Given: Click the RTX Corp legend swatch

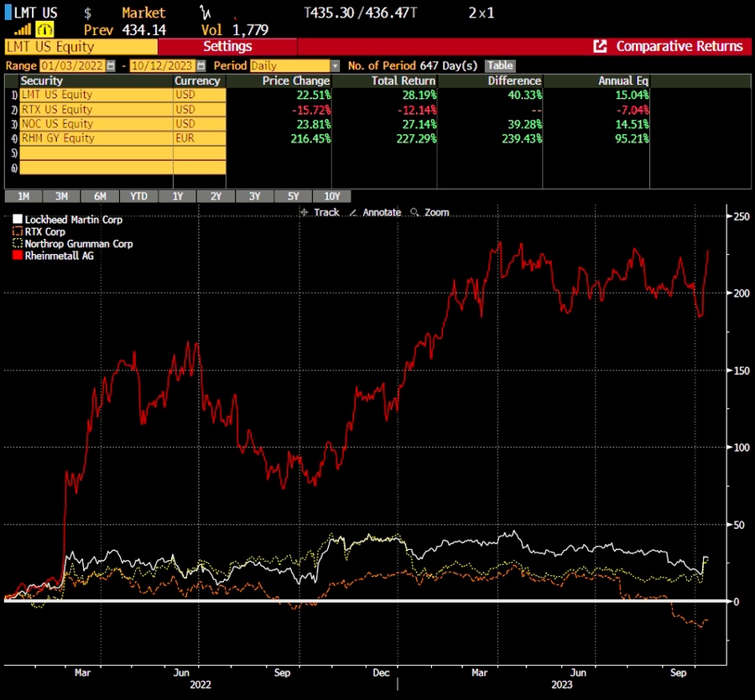Looking at the screenshot, I should [18, 231].
